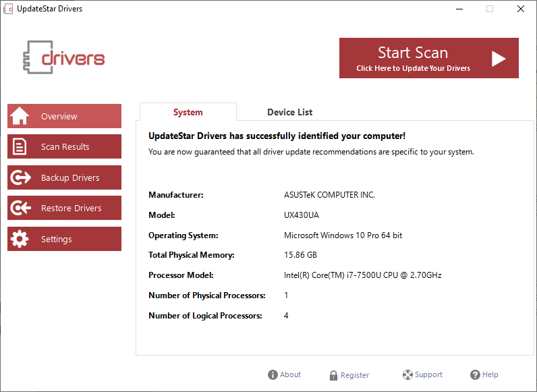Click the arrow icon beside Restore Drivers
This screenshot has width=537, height=392.
tap(20, 208)
